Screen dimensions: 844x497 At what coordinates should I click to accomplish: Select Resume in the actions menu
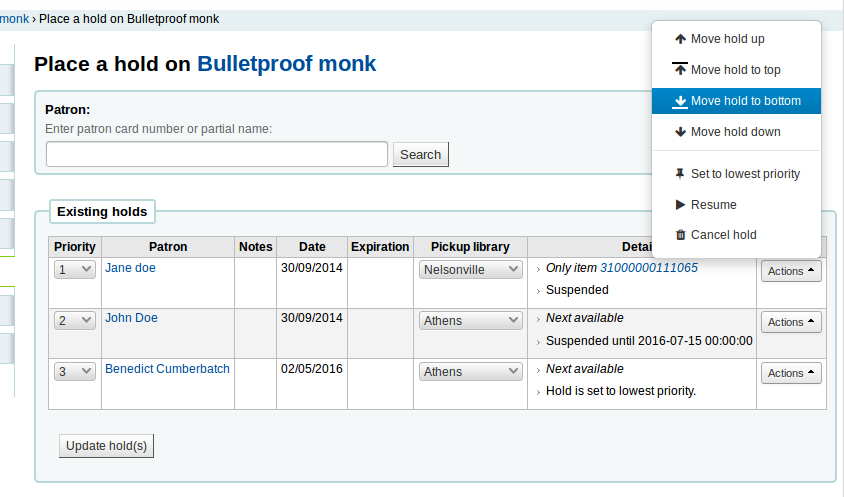pyautogui.click(x=713, y=205)
